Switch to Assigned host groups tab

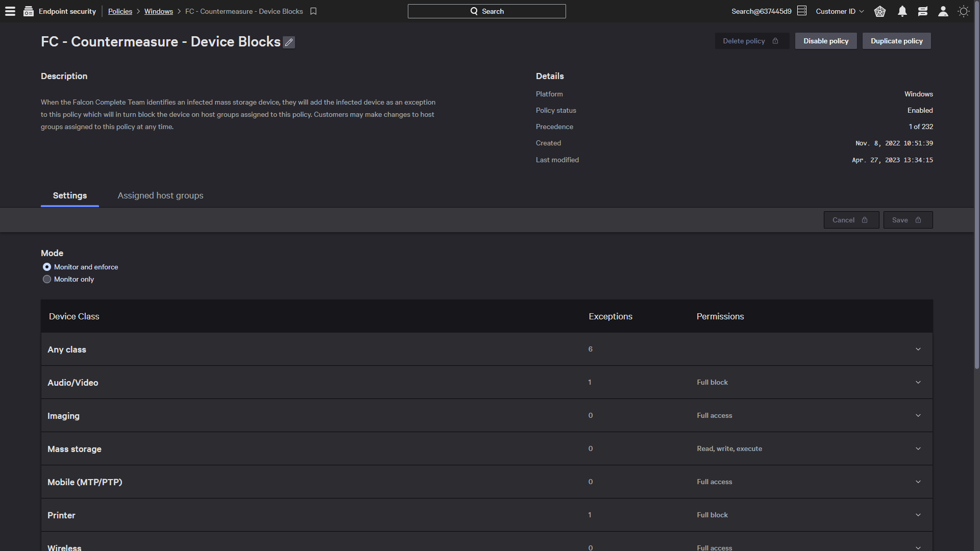[160, 195]
